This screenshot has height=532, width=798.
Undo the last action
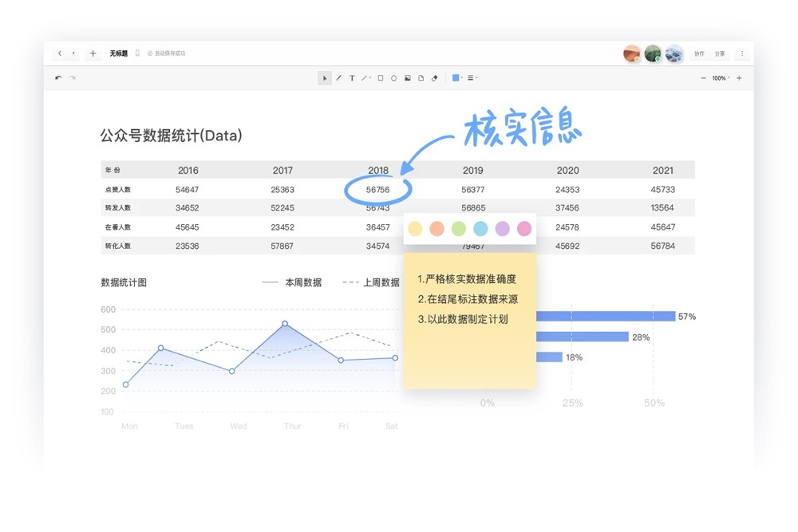[x=58, y=78]
